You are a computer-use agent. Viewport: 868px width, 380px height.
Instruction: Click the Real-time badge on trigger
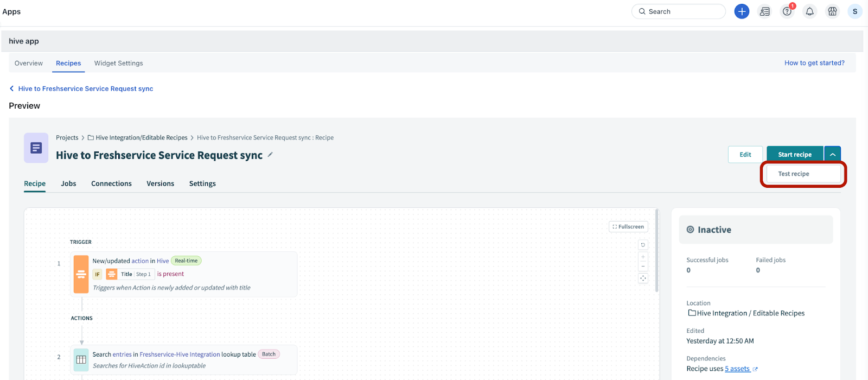[186, 261]
